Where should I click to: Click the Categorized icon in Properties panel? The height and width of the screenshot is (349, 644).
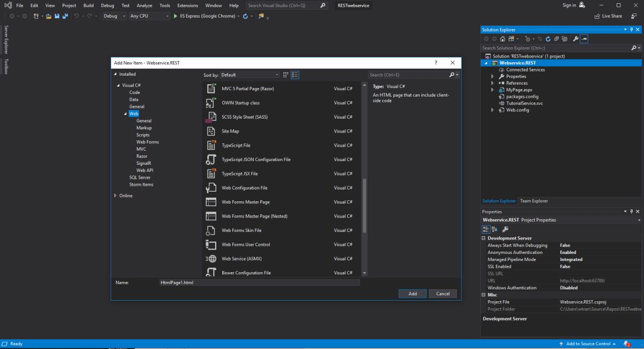486,229
